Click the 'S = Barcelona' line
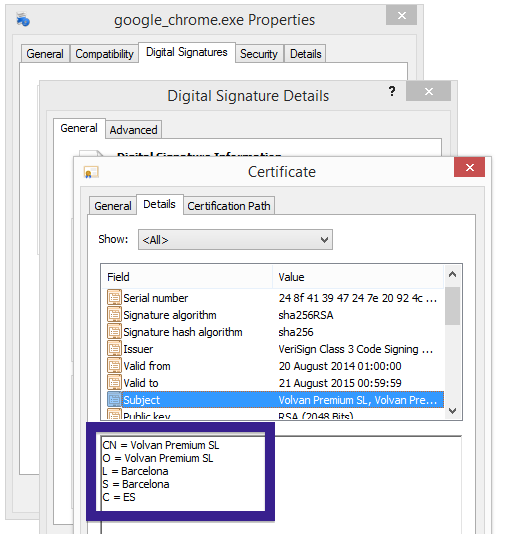 pos(136,484)
